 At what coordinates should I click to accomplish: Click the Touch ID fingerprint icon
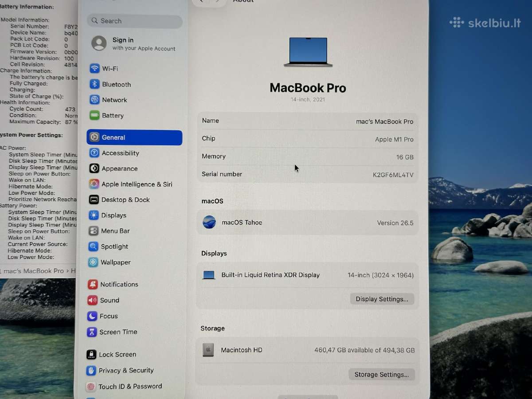point(90,387)
